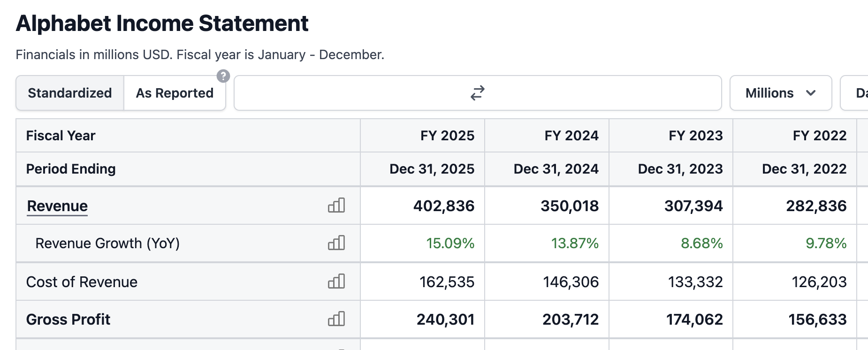Open the underlined Revenue link

pos(57,206)
